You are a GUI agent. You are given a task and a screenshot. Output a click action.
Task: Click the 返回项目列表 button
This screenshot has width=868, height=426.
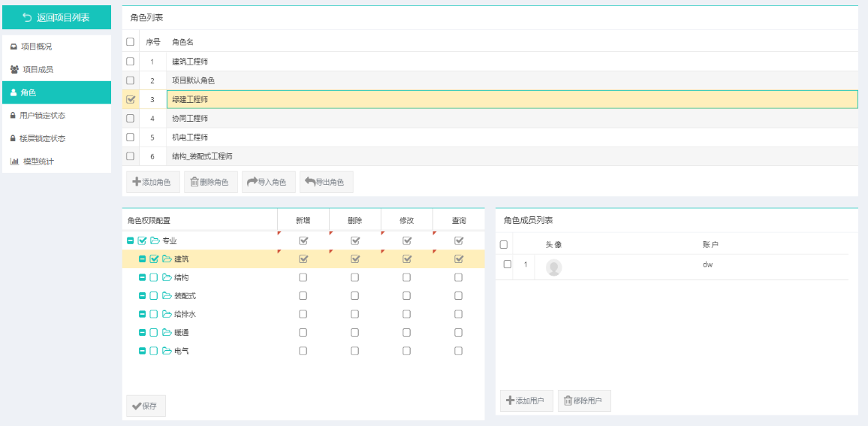pyautogui.click(x=56, y=18)
